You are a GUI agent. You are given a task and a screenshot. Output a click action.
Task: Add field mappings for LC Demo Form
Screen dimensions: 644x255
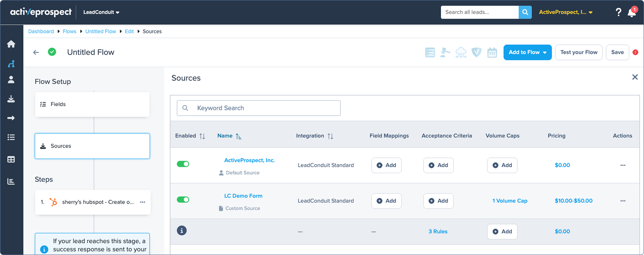[386, 201]
